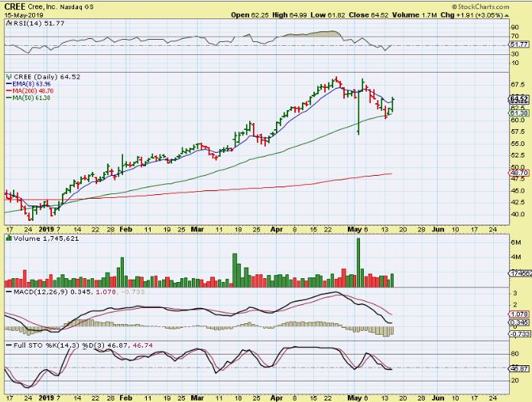This screenshot has width=532, height=402.
Task: Click the 'Open 62.25' value in the header
Action: (x=250, y=15)
